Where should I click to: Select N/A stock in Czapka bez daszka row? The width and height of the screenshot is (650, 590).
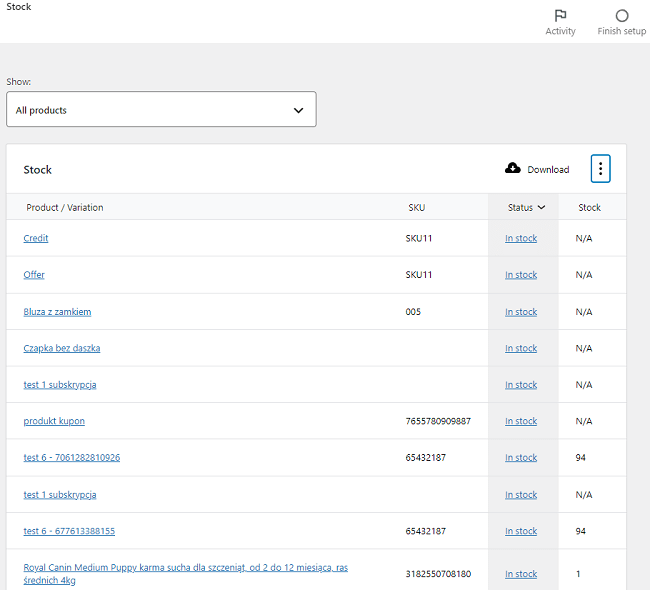point(584,348)
